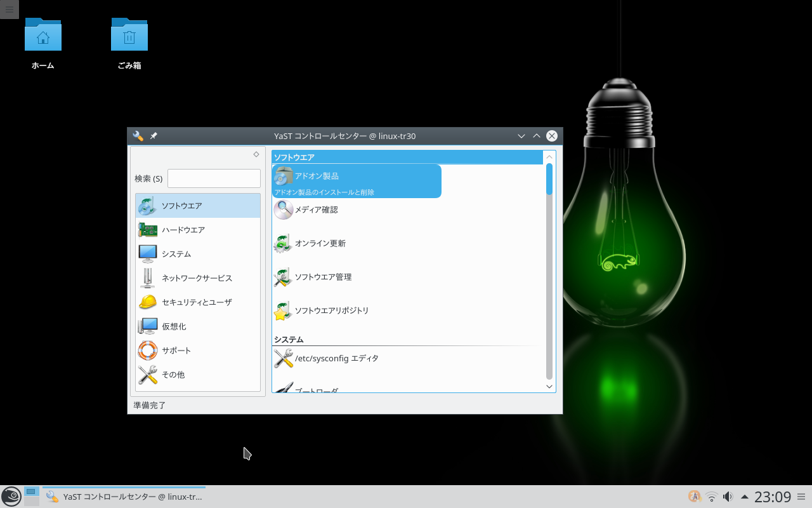Select 仮想化 virtualization category

coord(174,326)
